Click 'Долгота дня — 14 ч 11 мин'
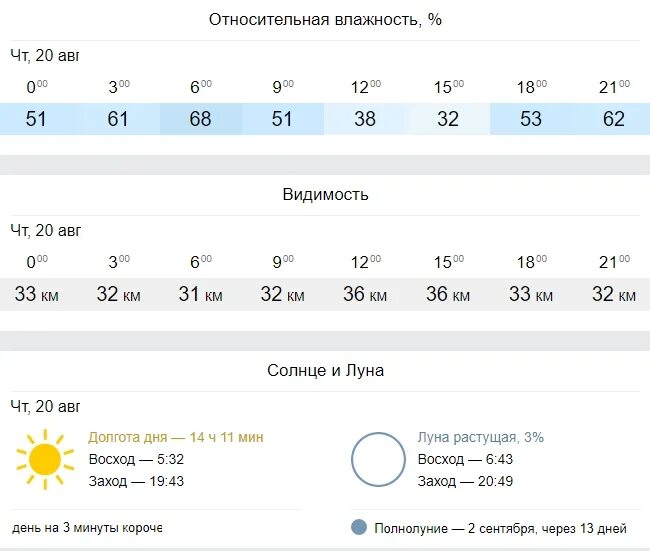The image size is (650, 551). click(176, 437)
